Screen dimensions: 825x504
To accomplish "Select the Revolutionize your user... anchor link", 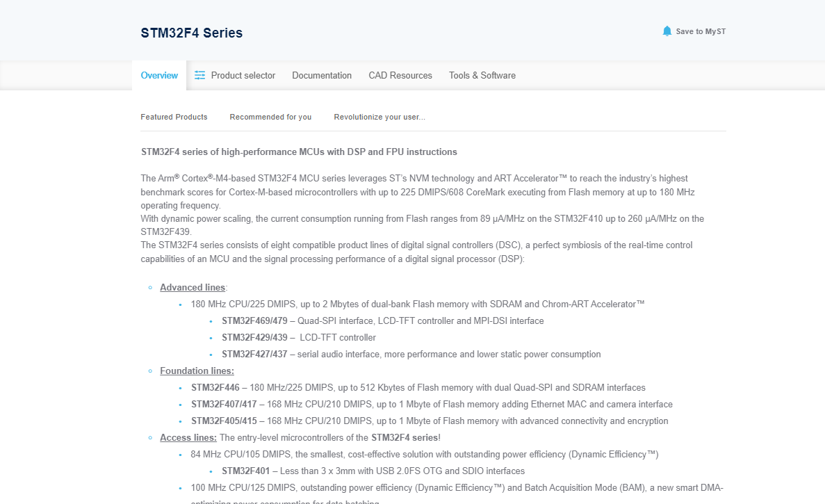I will (379, 117).
